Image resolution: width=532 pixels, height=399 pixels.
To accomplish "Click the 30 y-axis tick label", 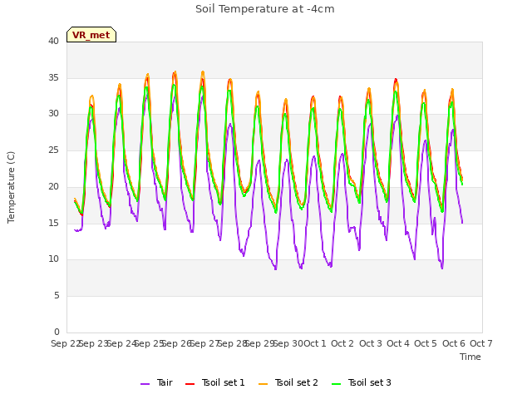I will (53, 114).
